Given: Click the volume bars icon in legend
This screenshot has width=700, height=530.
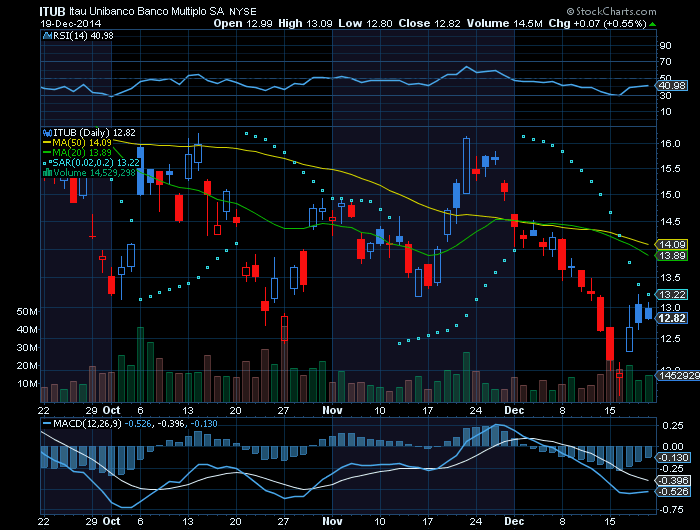Looking at the screenshot, I should pyautogui.click(x=47, y=172).
